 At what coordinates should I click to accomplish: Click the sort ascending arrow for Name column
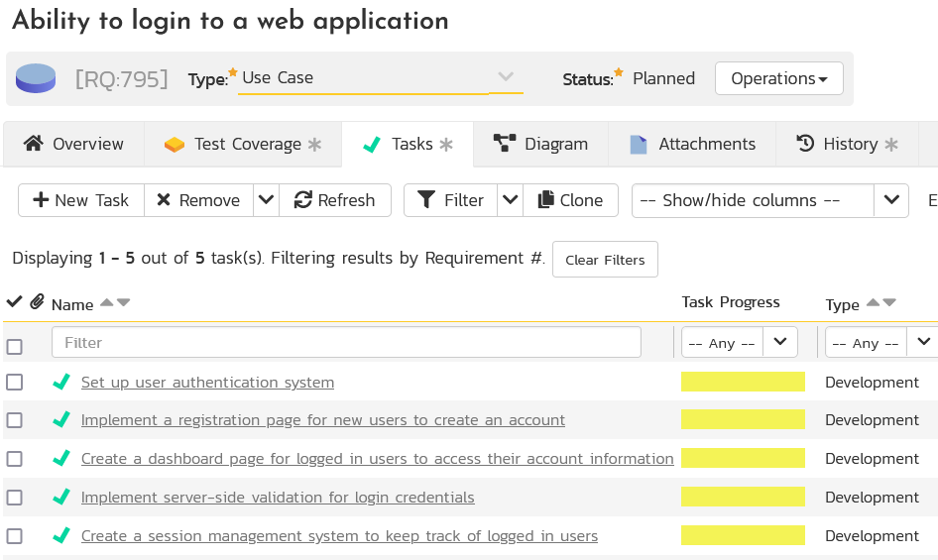pos(107,303)
